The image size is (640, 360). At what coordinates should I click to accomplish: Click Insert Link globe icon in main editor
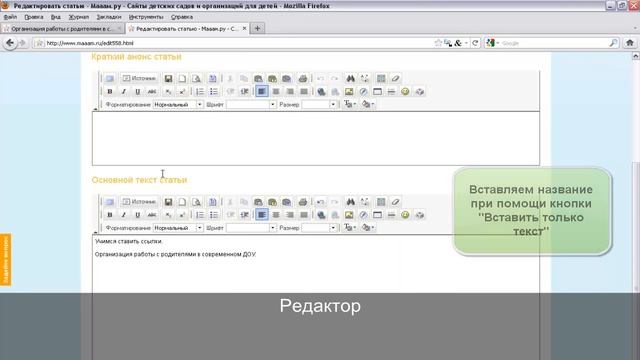coord(321,215)
